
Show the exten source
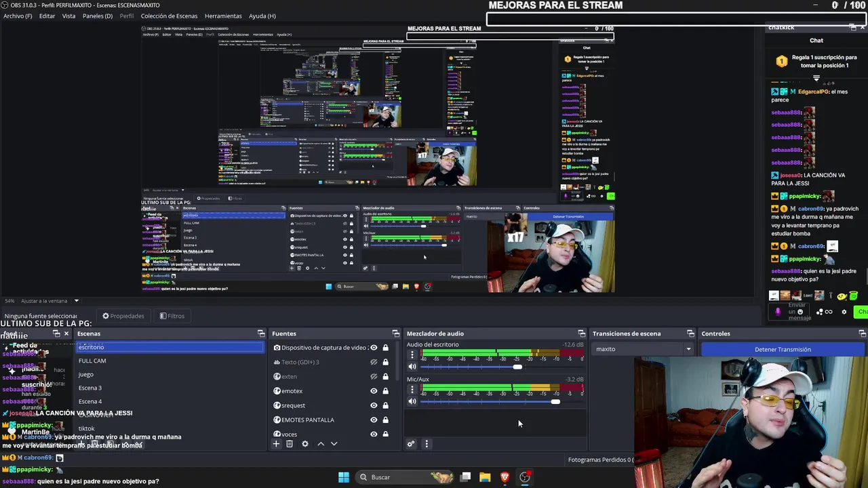(x=374, y=376)
